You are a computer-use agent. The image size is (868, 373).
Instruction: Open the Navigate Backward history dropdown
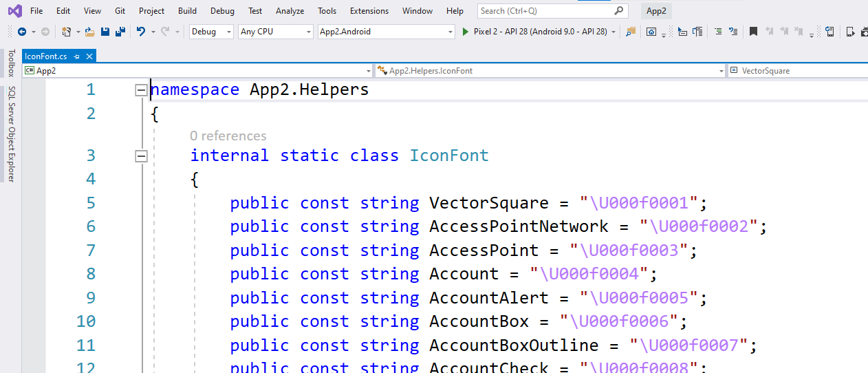coord(34,32)
